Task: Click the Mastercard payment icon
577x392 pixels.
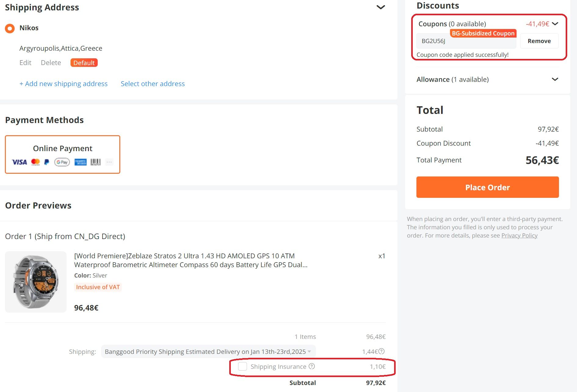Action: [35, 162]
